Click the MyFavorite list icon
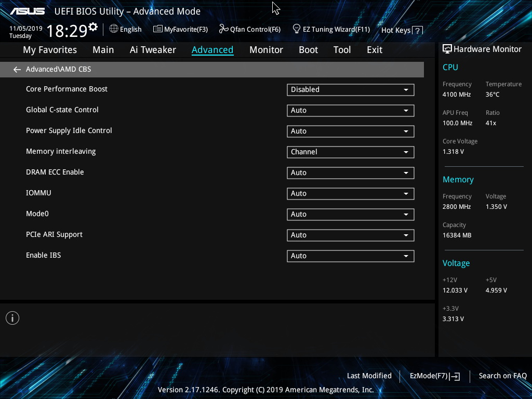This screenshot has height=399, width=532. [158, 29]
